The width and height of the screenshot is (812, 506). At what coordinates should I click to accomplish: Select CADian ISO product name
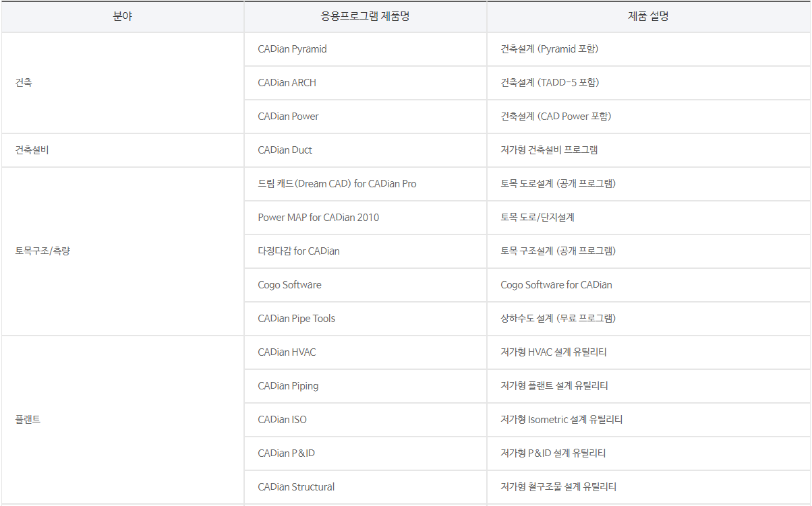pyautogui.click(x=282, y=420)
